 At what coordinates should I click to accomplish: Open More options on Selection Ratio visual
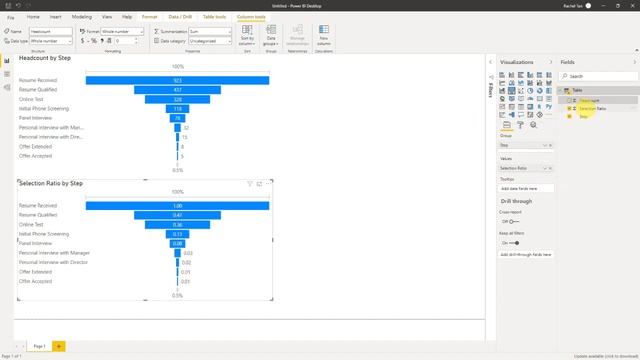[x=268, y=184]
